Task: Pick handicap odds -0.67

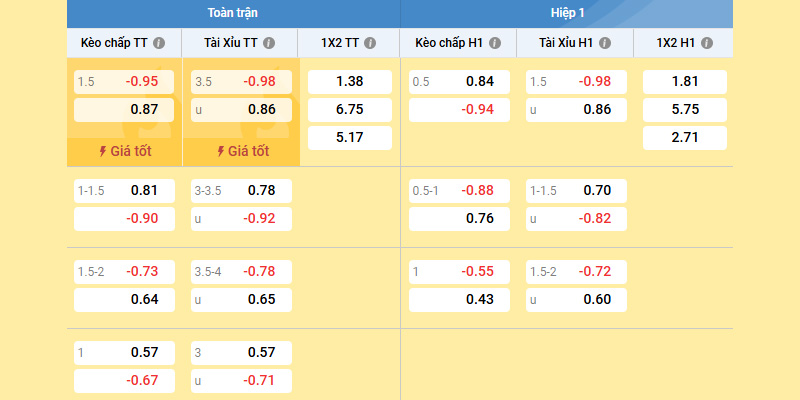Action: [124, 381]
